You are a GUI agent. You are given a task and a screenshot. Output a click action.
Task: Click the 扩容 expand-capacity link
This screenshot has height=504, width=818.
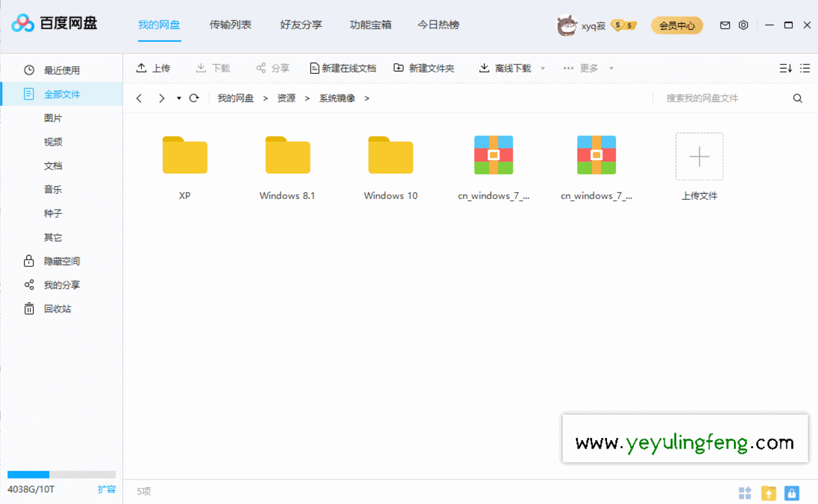click(x=107, y=489)
